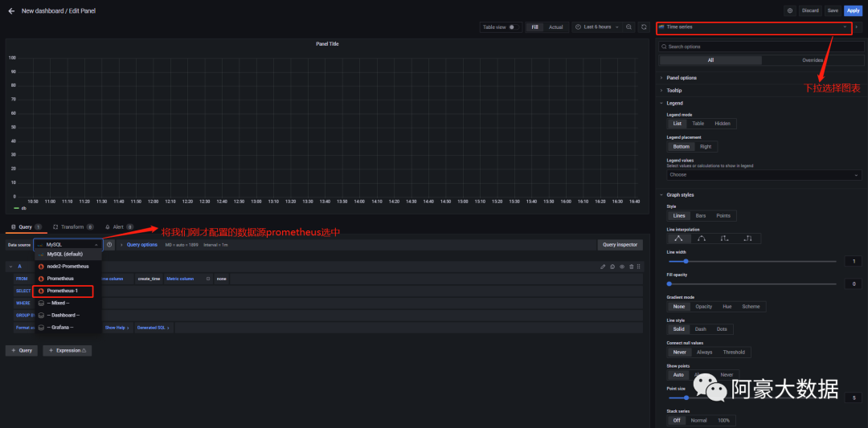Open data source help circle icon
This screenshot has height=428, width=868.
coord(109,244)
